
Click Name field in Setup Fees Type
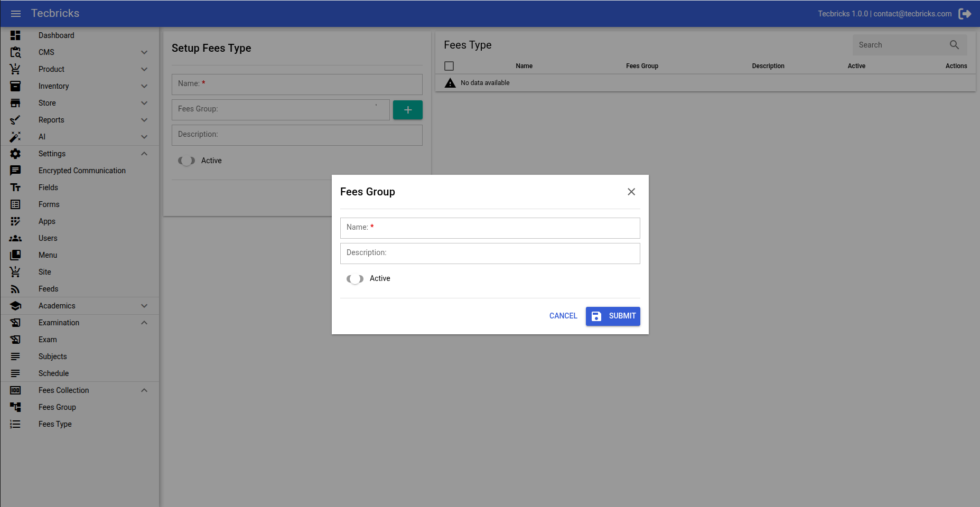pos(297,84)
